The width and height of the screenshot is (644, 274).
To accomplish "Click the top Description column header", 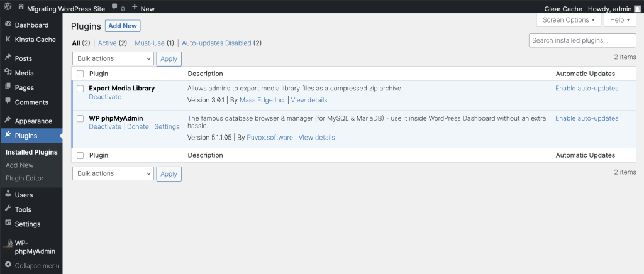I will tap(206, 74).
